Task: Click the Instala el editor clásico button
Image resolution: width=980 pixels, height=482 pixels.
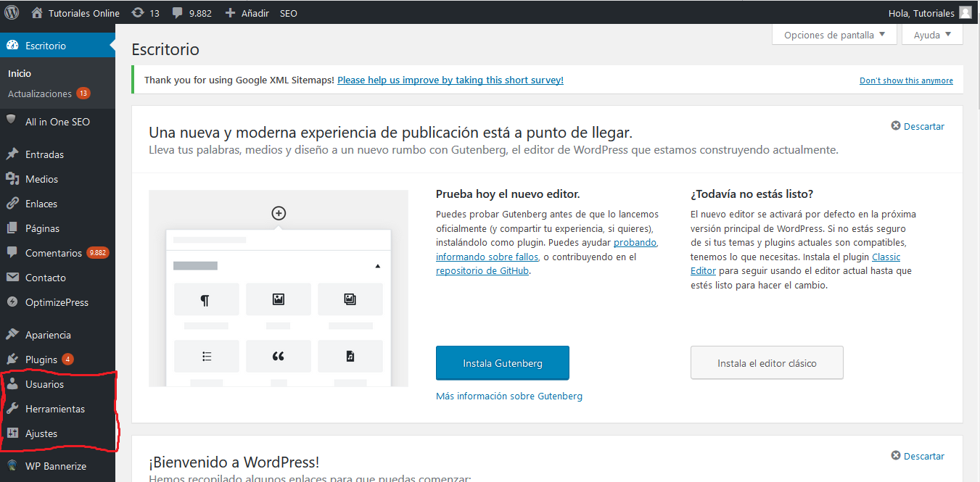Action: [767, 363]
